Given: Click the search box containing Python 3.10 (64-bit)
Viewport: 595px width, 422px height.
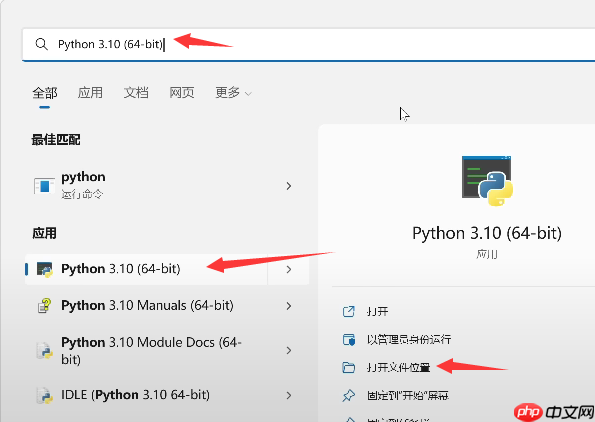Looking at the screenshot, I should pyautogui.click(x=308, y=44).
